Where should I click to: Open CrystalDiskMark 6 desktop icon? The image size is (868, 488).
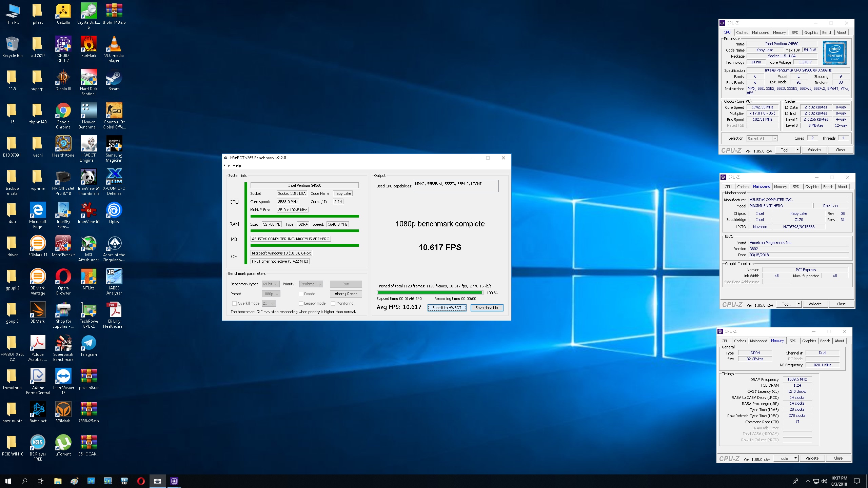coord(88,16)
